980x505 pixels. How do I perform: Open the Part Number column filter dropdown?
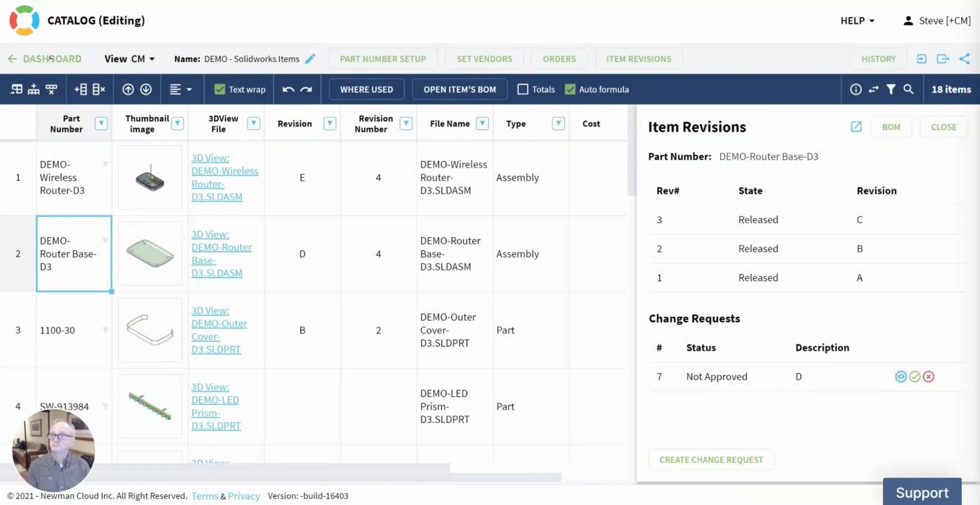pyautogui.click(x=101, y=124)
